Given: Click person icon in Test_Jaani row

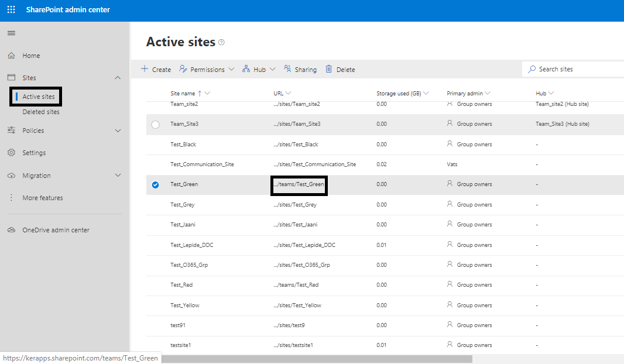Looking at the screenshot, I should coord(450,224).
